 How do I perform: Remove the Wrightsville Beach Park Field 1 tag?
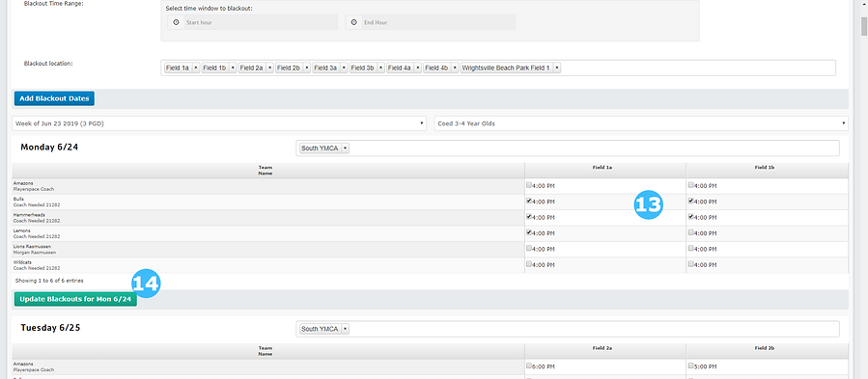(x=556, y=68)
